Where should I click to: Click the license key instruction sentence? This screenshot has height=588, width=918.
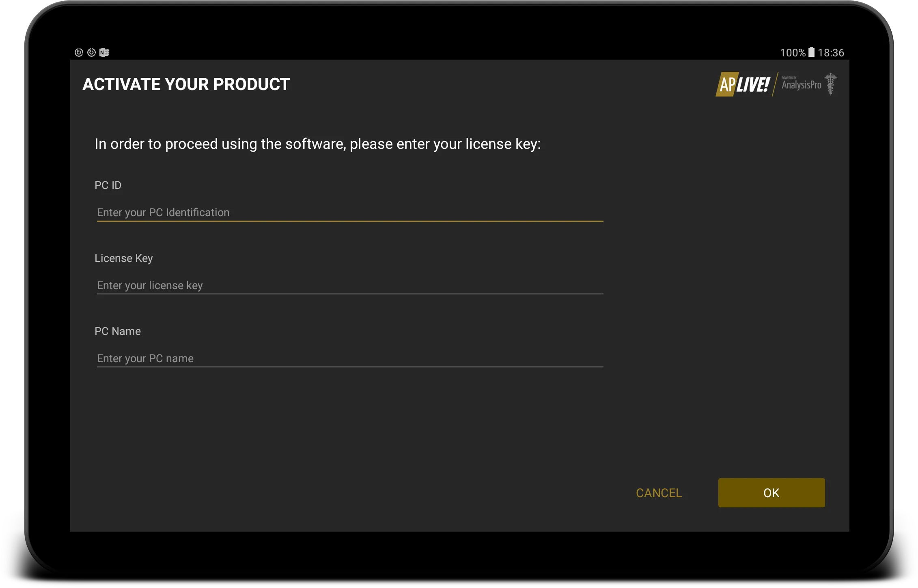point(318,144)
